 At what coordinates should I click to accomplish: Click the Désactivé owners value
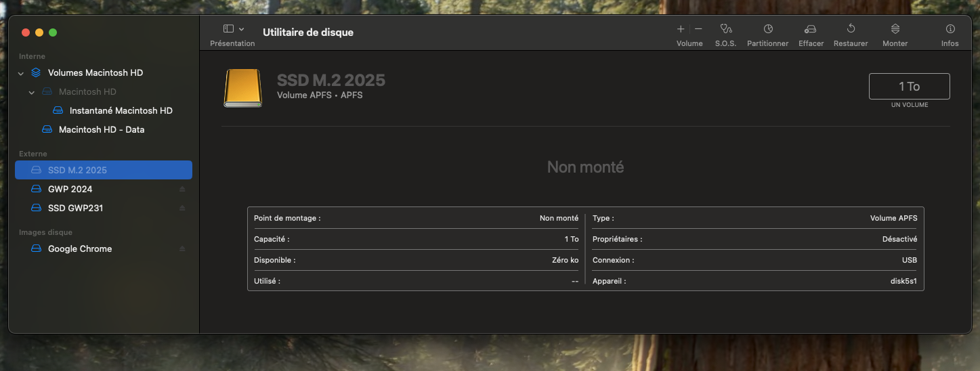pos(899,239)
